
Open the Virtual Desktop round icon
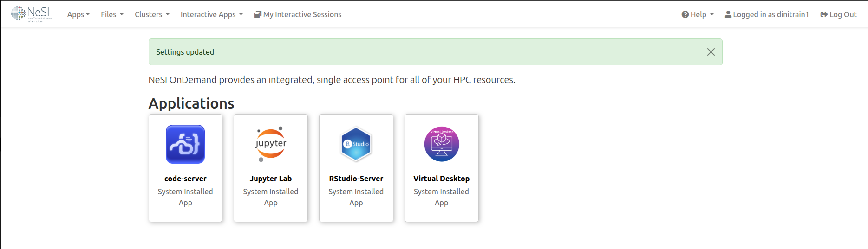[x=441, y=144]
